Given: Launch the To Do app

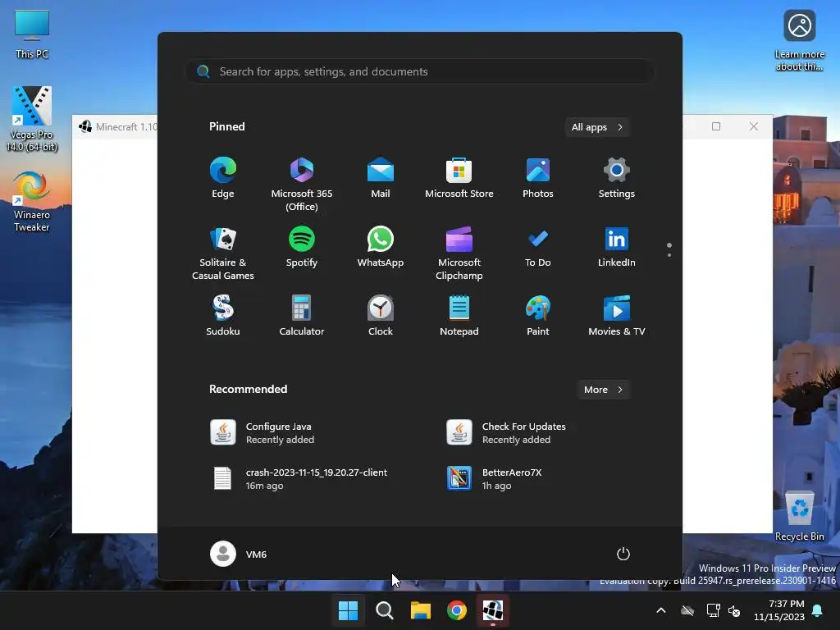Looking at the screenshot, I should point(538,247).
